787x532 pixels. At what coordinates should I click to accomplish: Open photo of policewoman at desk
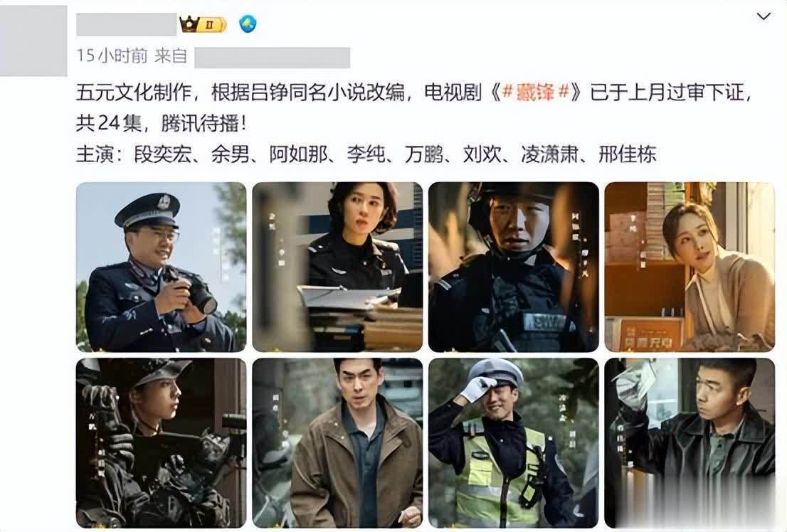tap(337, 267)
